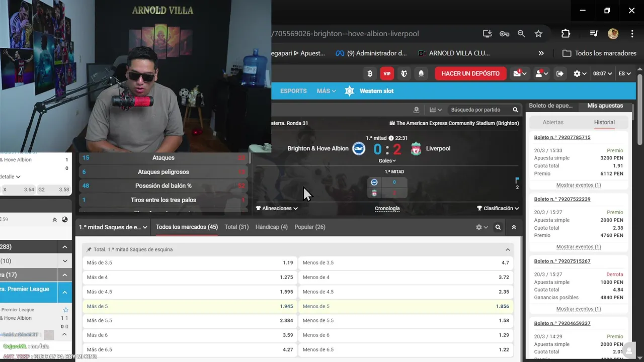The width and height of the screenshot is (644, 362).
Task: Click the logout arrow icon
Action: (x=560, y=73)
